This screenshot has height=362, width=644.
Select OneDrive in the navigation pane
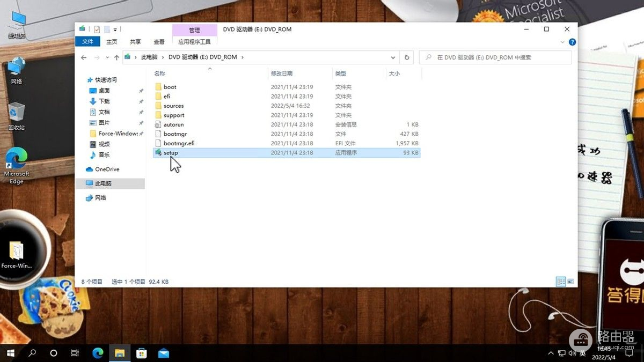pyautogui.click(x=107, y=169)
